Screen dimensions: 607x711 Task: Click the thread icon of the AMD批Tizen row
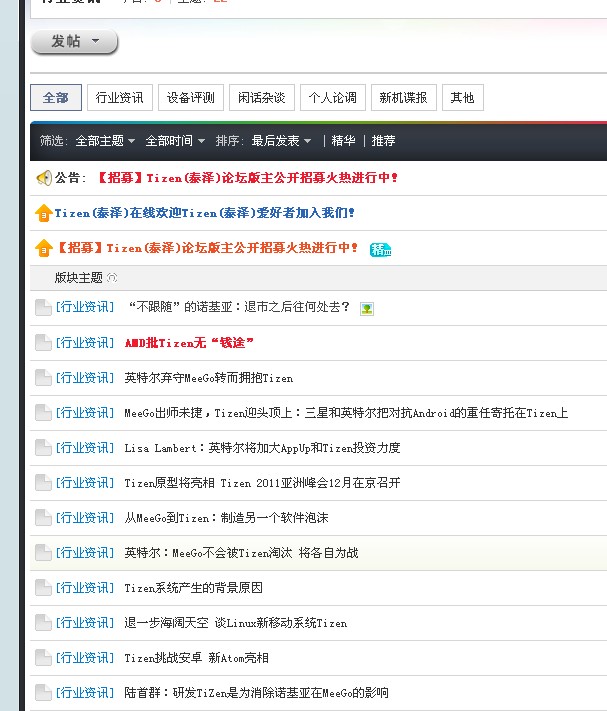pos(44,343)
